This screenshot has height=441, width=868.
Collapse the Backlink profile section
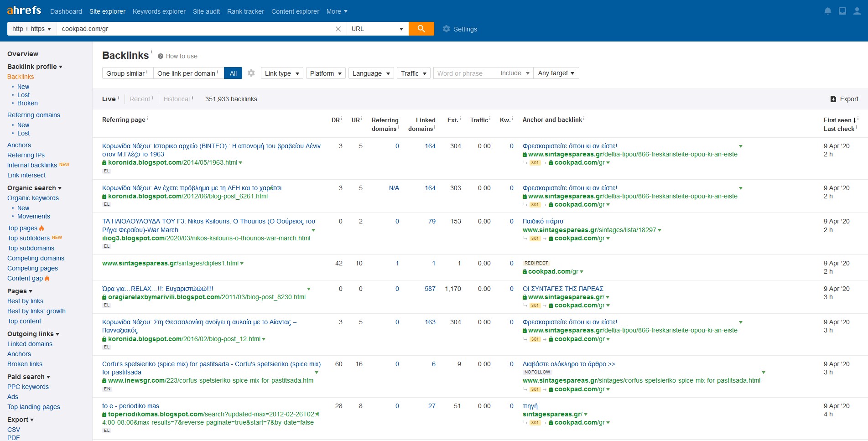click(35, 67)
